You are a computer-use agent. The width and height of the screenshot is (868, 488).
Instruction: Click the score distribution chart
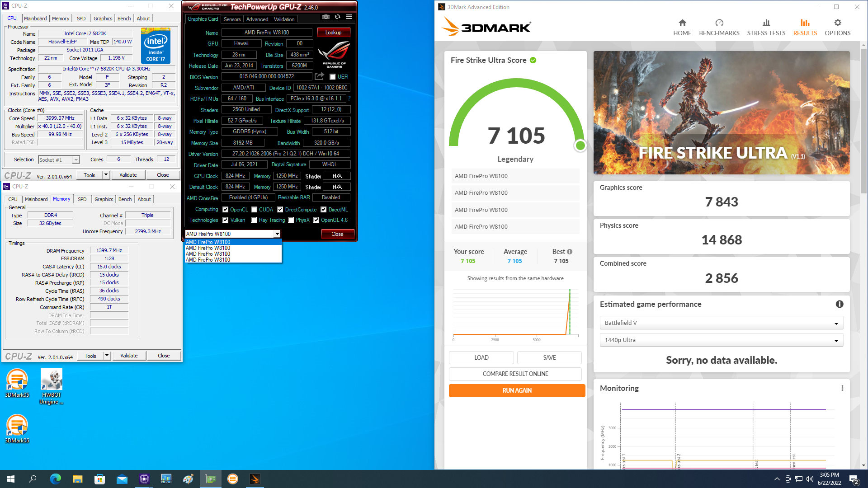515,314
